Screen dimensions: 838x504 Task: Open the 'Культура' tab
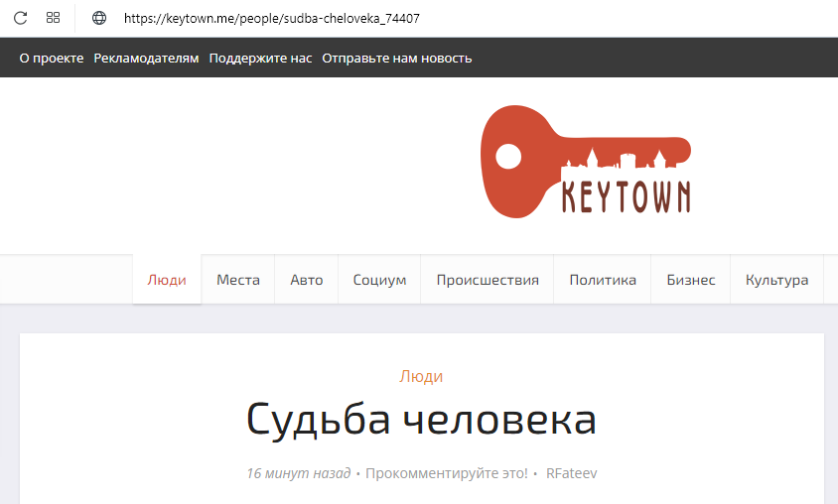coord(776,280)
